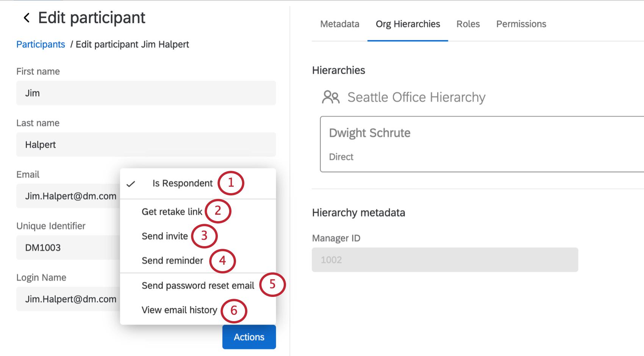Switch to the Metadata tab
The width and height of the screenshot is (644, 356).
339,24
